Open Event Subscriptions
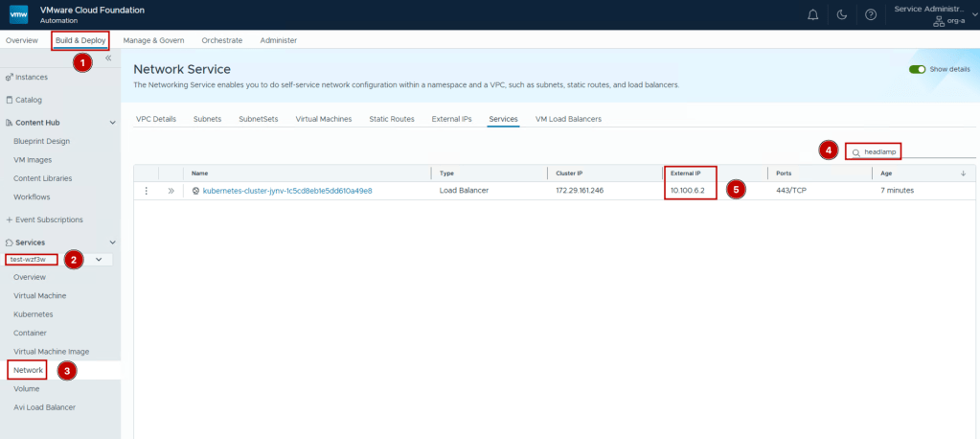 [50, 219]
